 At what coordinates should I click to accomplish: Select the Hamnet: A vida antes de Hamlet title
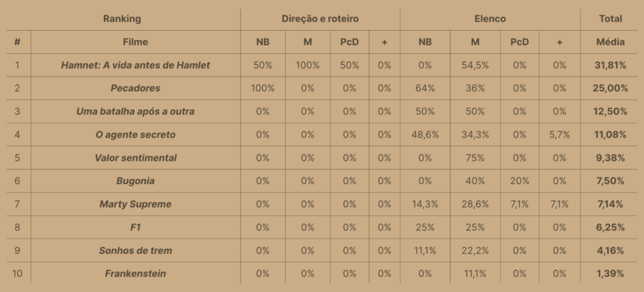pos(135,65)
